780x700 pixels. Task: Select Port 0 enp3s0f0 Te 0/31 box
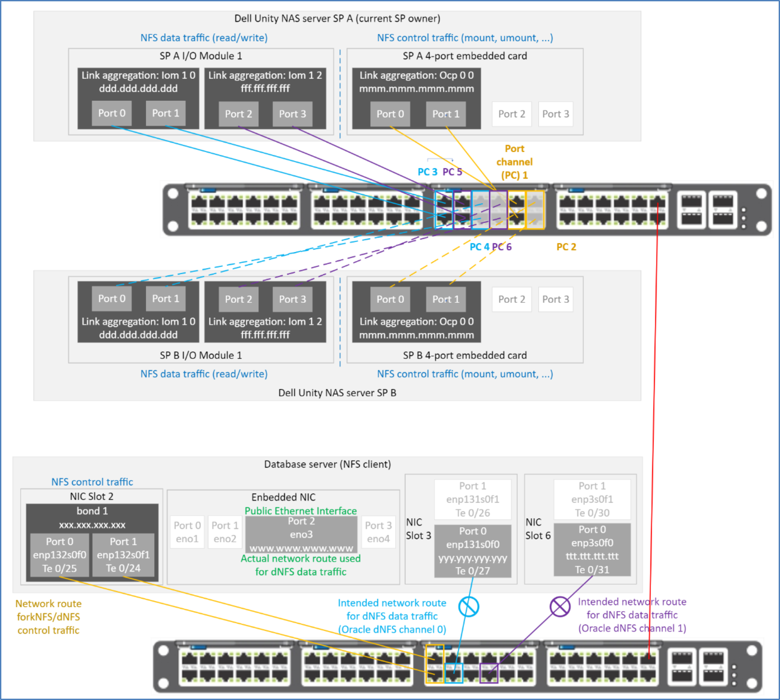click(x=592, y=550)
